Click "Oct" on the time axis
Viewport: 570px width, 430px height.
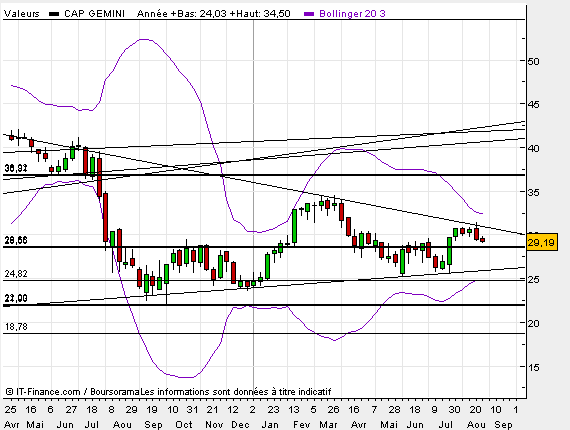click(x=184, y=425)
